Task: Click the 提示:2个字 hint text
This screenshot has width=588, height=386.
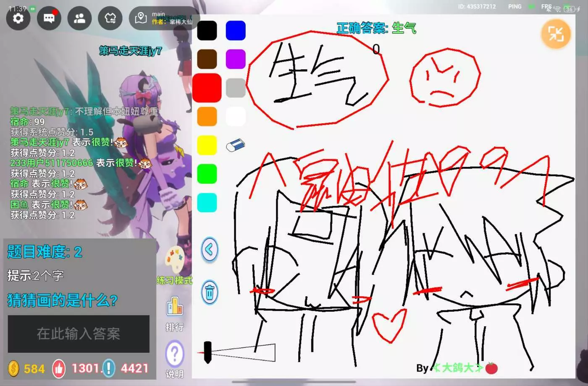Action: [35, 276]
